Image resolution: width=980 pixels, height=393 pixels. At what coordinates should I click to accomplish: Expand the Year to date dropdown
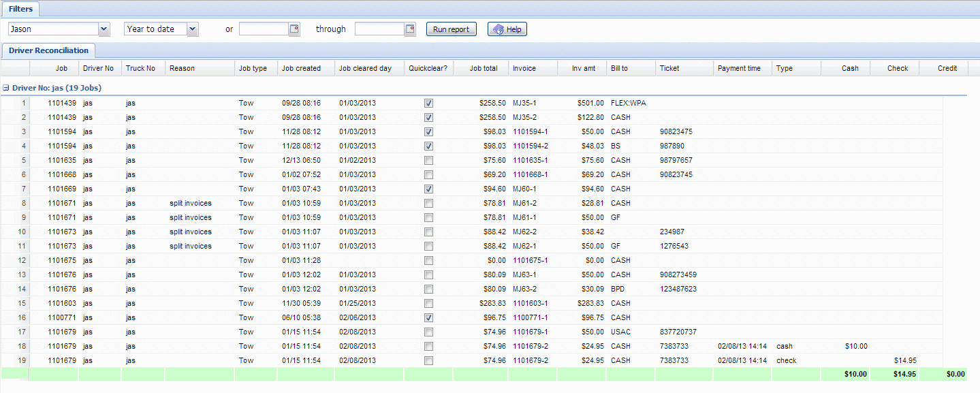point(192,29)
